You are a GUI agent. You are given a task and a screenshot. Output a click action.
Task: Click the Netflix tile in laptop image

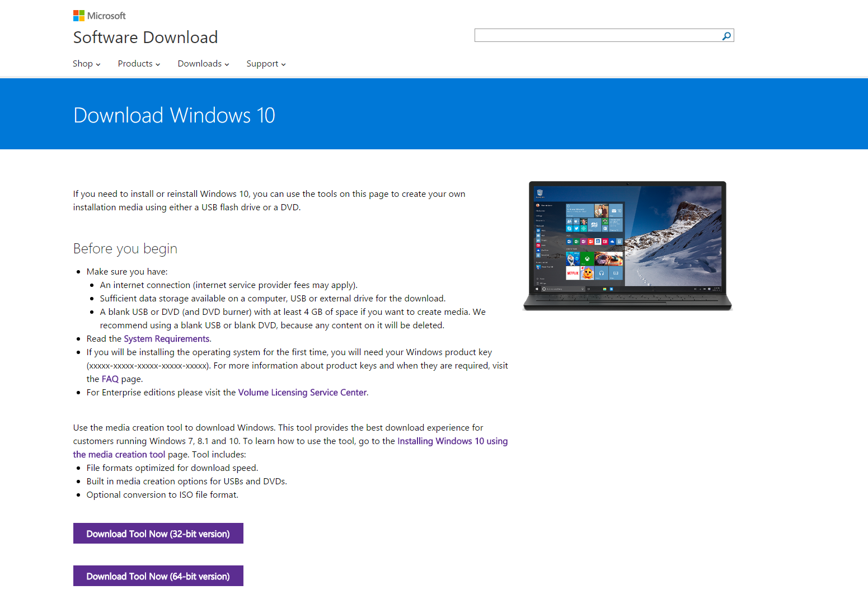(x=573, y=273)
